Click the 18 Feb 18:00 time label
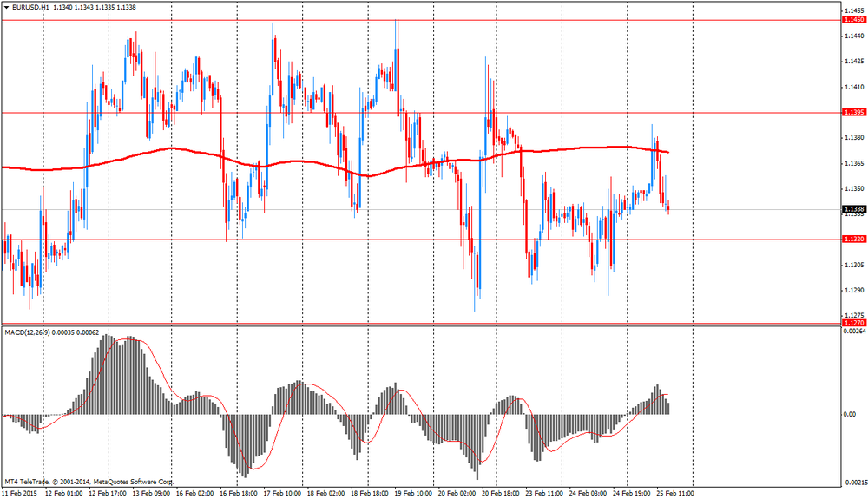The width and height of the screenshot is (868, 499). coord(369,494)
